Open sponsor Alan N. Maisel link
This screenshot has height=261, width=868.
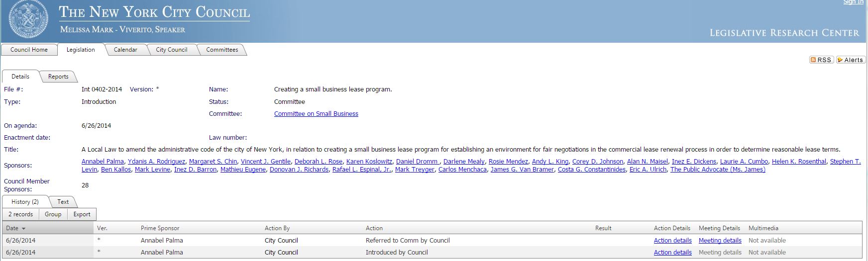(x=648, y=162)
